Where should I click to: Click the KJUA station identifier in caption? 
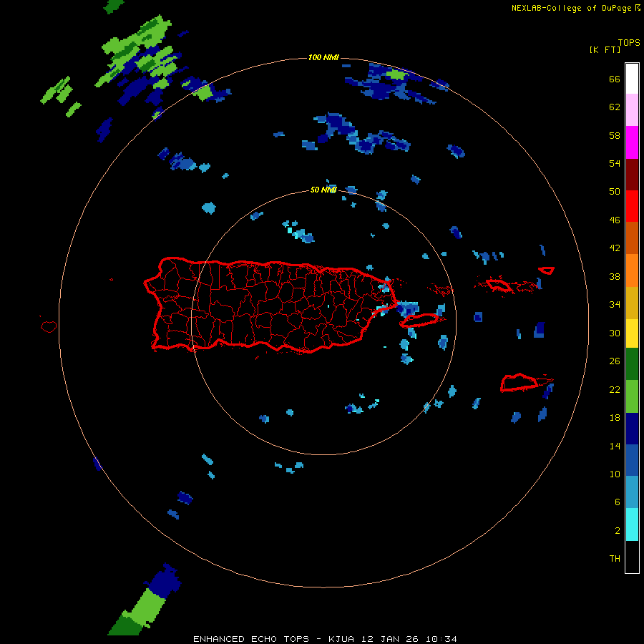343,639
